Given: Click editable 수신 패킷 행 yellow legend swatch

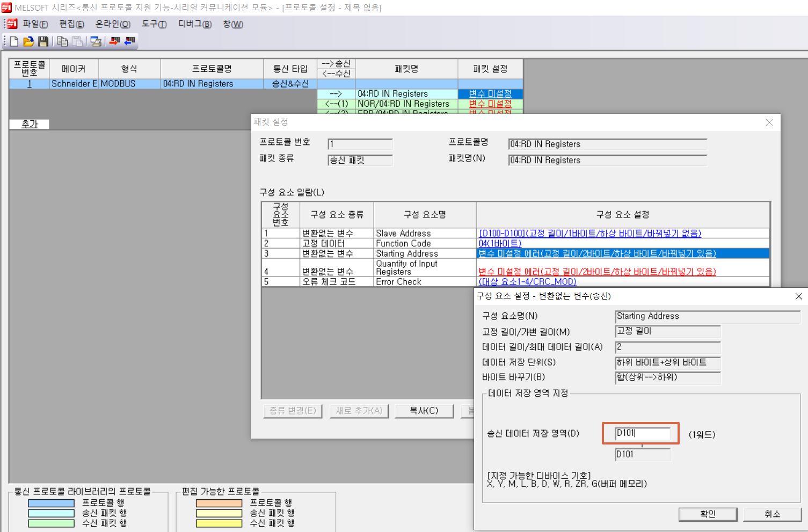Looking at the screenshot, I should [219, 523].
